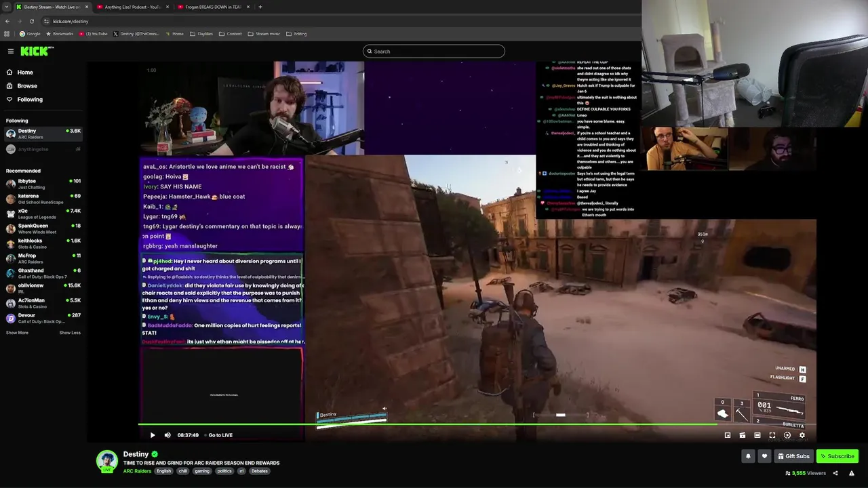Mute the stream volume speaker icon
The height and width of the screenshot is (488, 868).
point(167,435)
